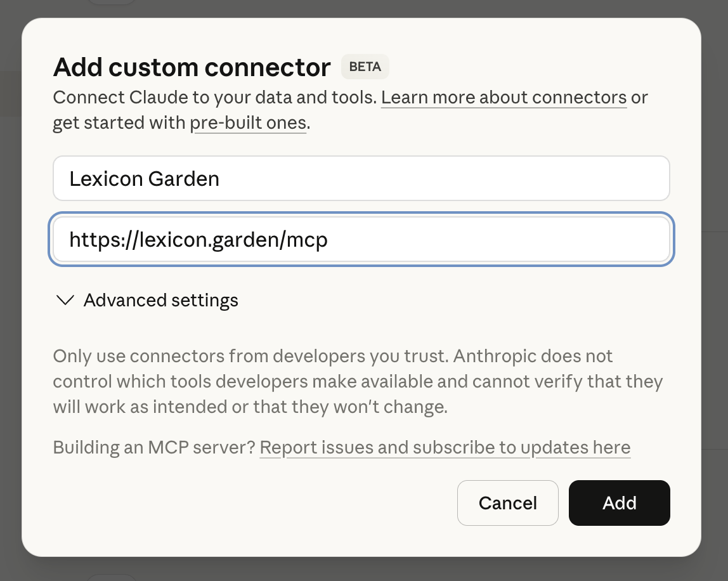728x581 pixels.
Task: Click the Add custom connector heading
Action: 192,67
